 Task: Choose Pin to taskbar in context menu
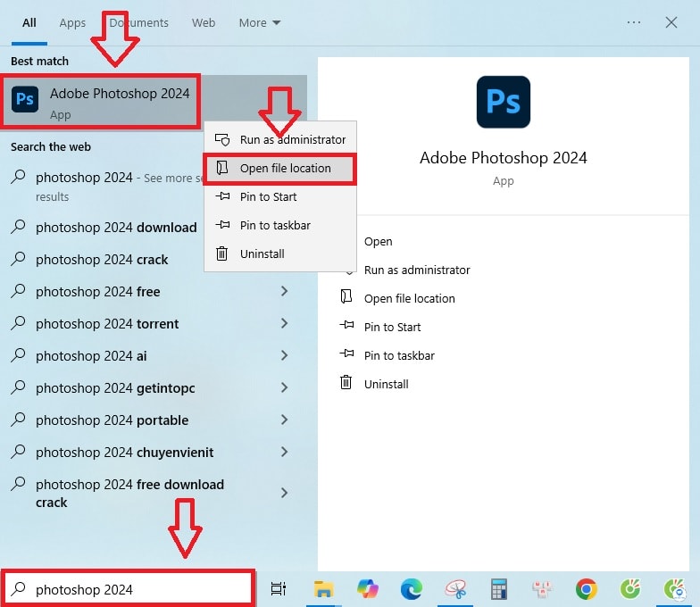pos(280,225)
